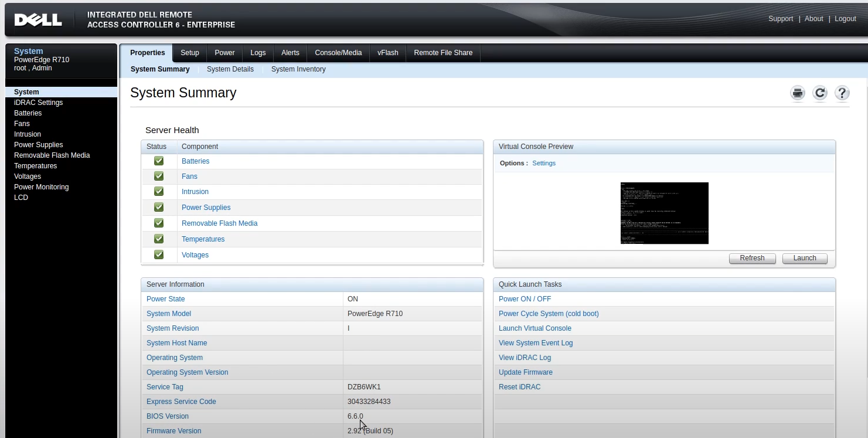Viewport: 868px width, 438px height.
Task: Click the Update Firmware quick task
Action: pyautogui.click(x=526, y=372)
